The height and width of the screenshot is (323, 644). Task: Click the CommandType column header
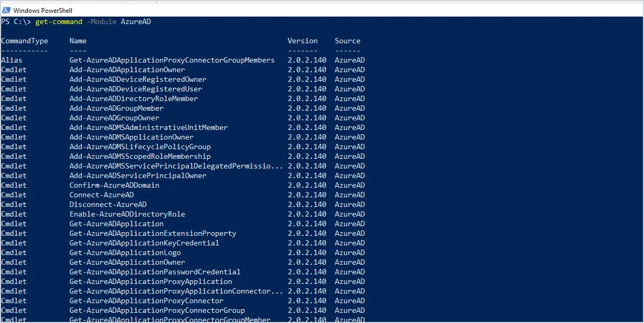click(25, 41)
